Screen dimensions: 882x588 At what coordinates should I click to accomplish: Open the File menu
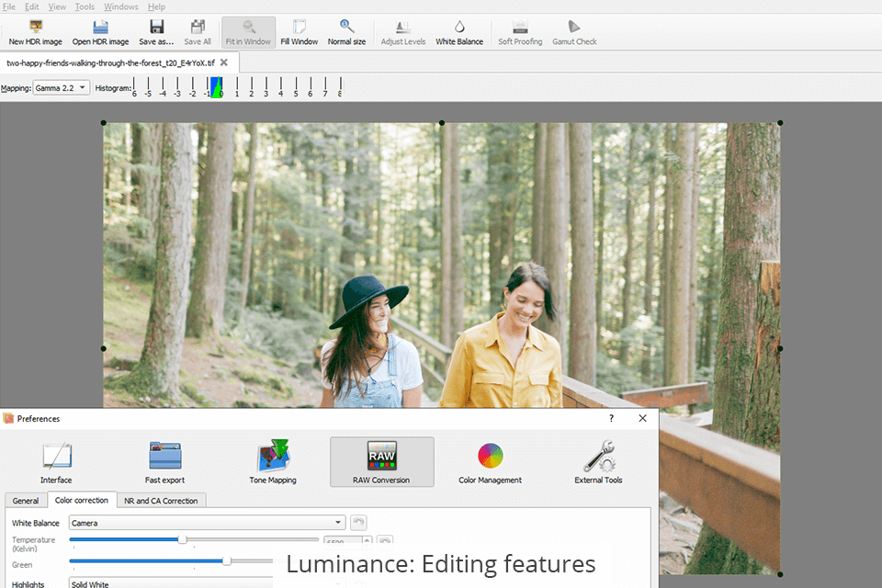click(x=9, y=6)
